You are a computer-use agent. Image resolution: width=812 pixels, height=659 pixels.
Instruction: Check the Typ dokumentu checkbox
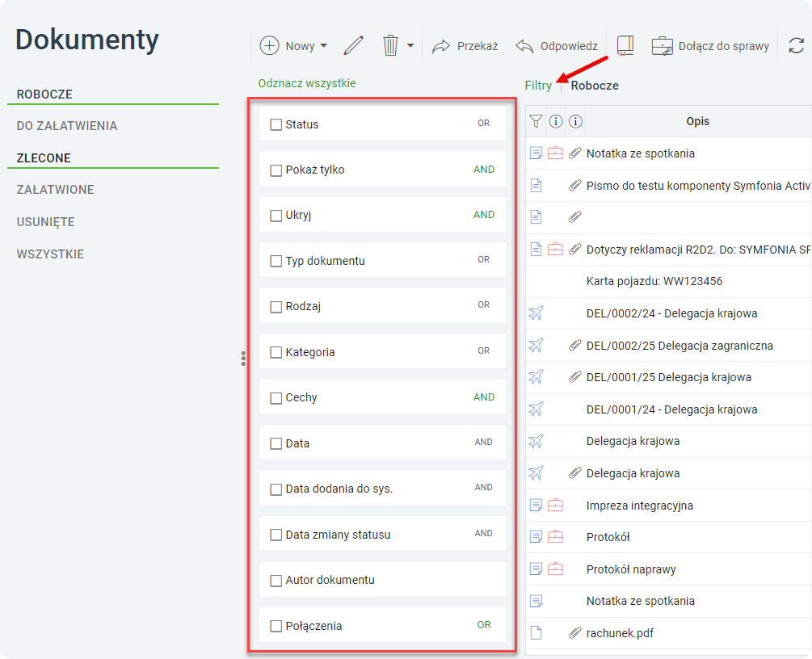coord(276,262)
